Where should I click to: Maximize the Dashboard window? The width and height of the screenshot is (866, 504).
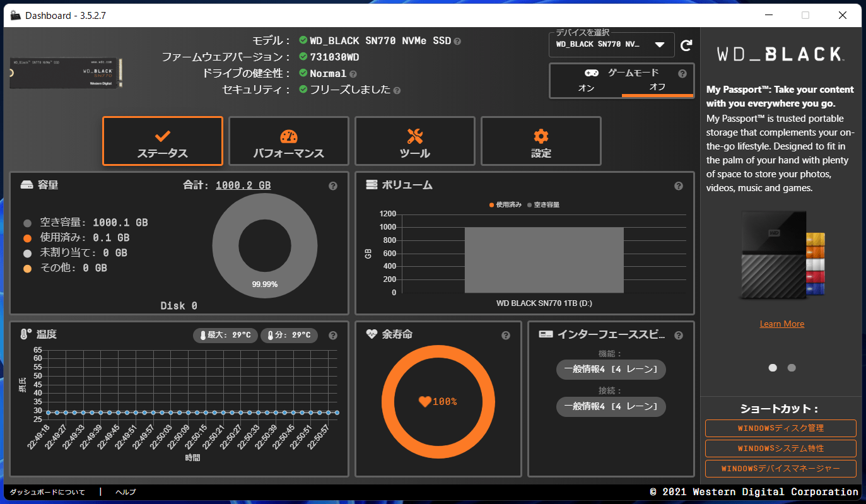click(x=805, y=15)
